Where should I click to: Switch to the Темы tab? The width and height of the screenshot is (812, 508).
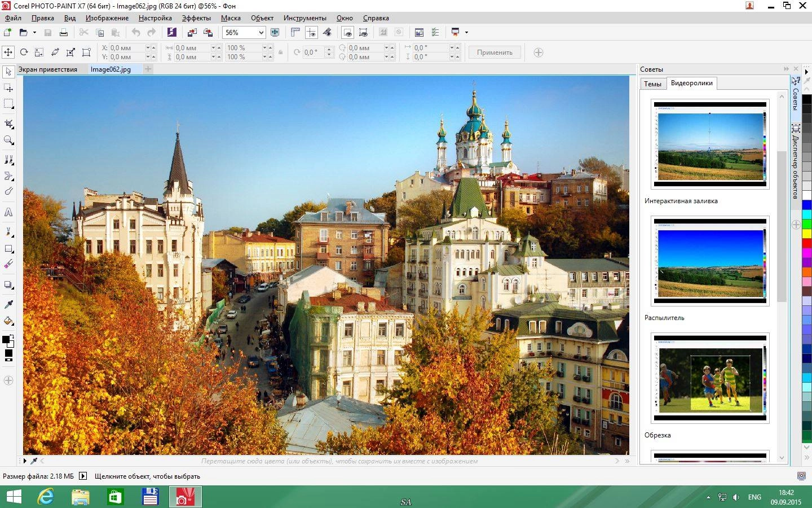point(652,84)
